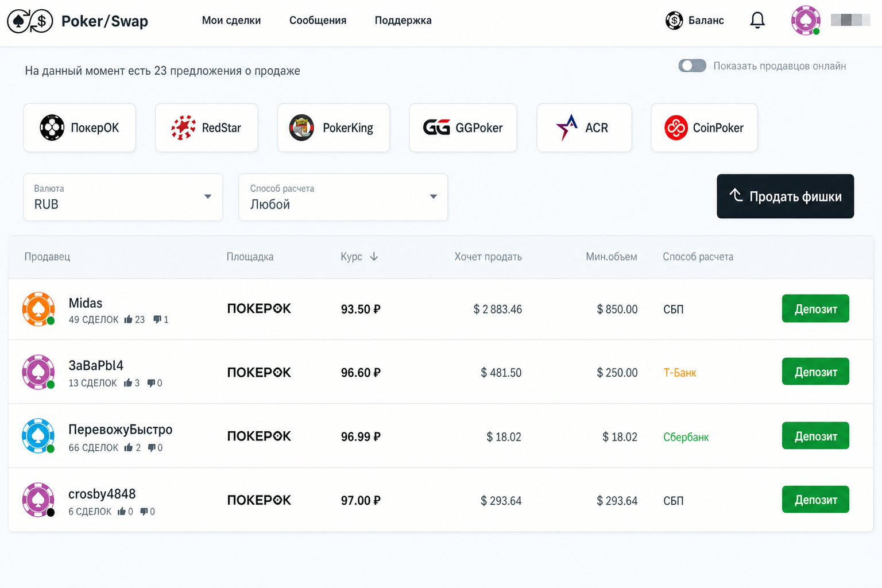Click Депозит button for Midas
The image size is (882, 588).
pyautogui.click(x=815, y=309)
